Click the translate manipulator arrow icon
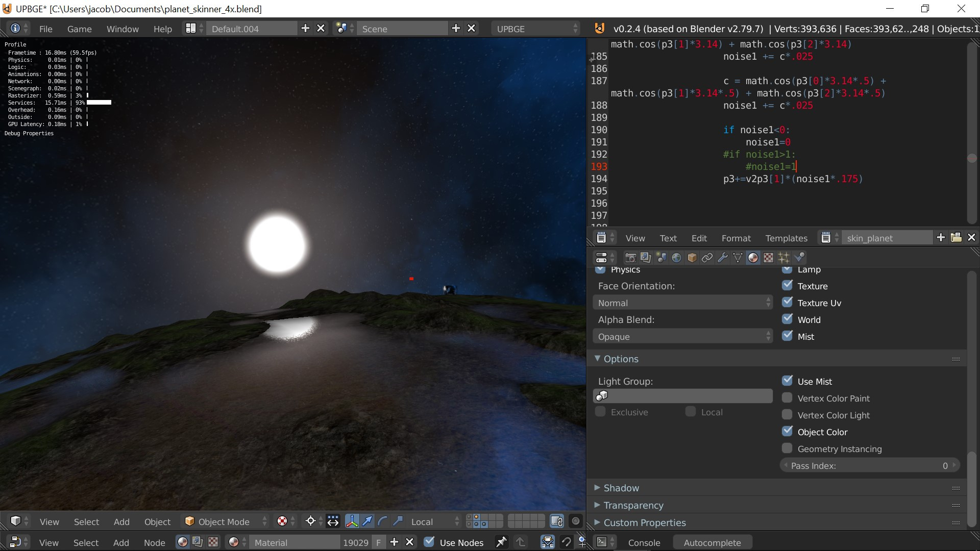 pyautogui.click(x=367, y=521)
